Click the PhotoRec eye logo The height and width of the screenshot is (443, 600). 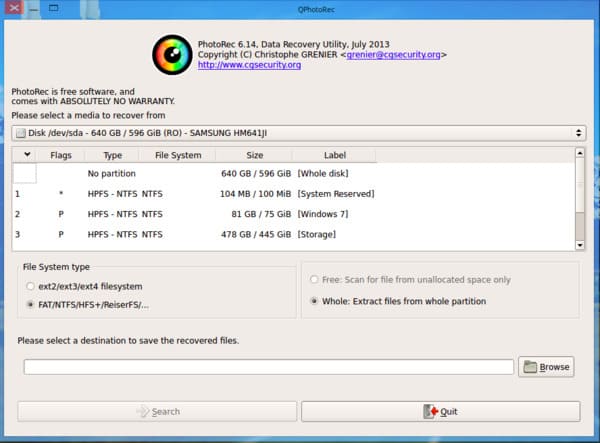pyautogui.click(x=172, y=55)
